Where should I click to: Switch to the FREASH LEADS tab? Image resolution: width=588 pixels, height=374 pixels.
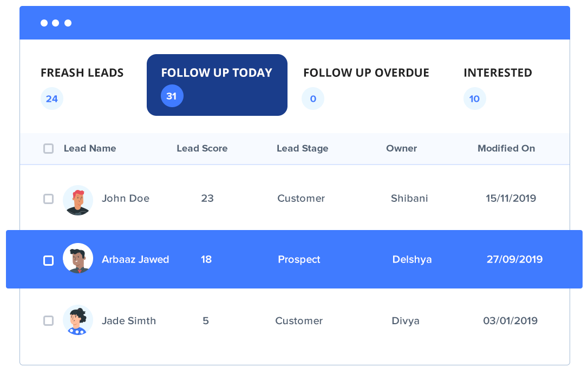[x=82, y=73]
